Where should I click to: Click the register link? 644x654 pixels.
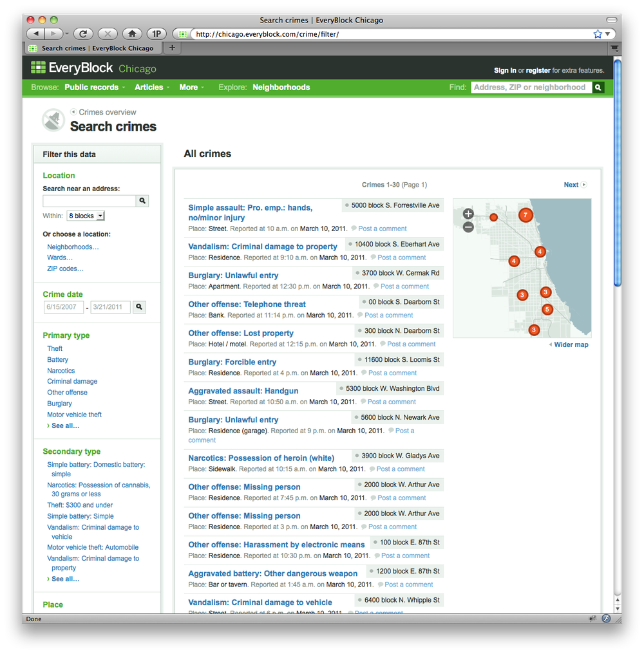coord(538,71)
